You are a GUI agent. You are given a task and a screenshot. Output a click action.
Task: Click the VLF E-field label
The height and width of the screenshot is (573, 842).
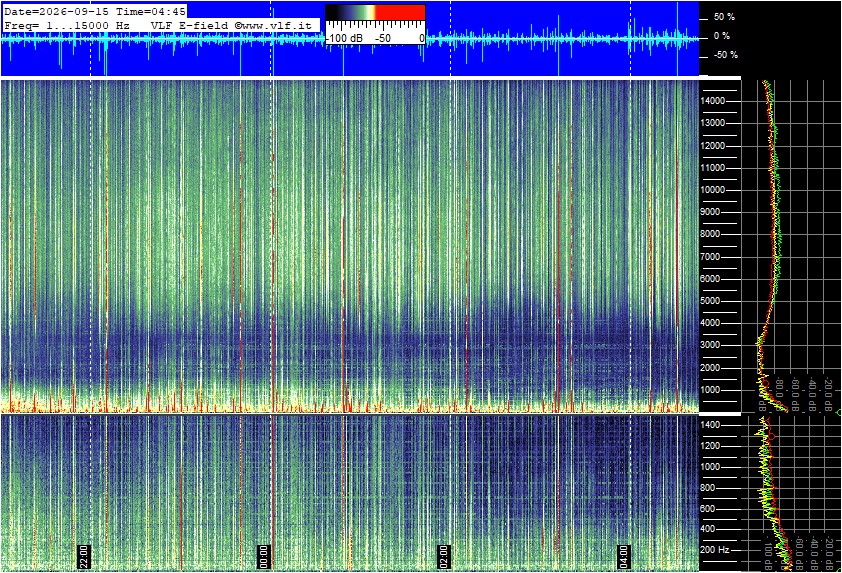[191, 25]
